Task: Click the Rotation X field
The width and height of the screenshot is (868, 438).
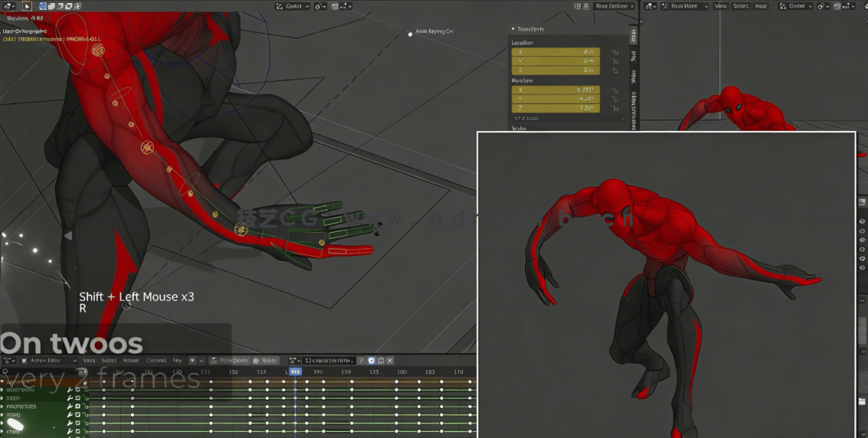Action: point(555,90)
